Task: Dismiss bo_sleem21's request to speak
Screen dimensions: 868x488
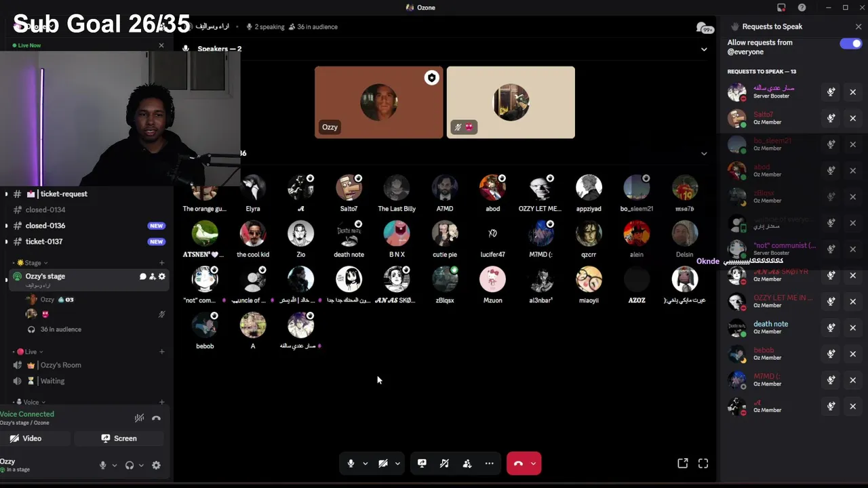Action: [x=853, y=144]
